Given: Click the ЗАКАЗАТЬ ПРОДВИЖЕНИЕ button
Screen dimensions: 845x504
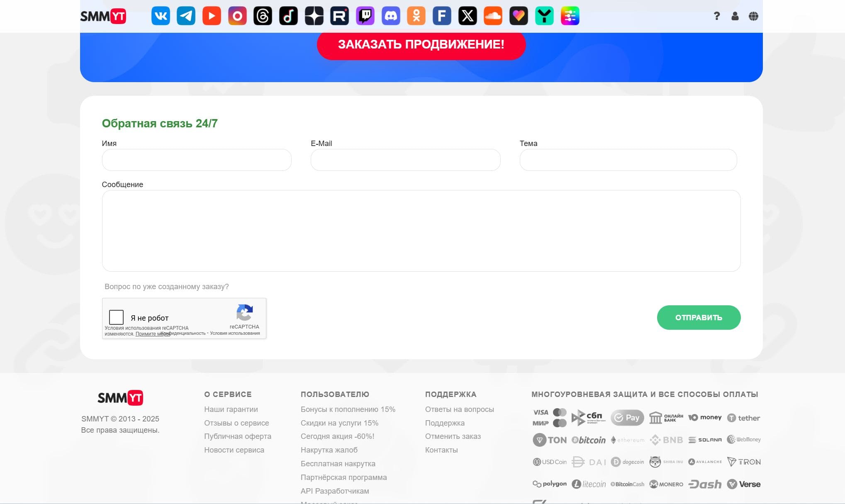Looking at the screenshot, I should pos(421,44).
